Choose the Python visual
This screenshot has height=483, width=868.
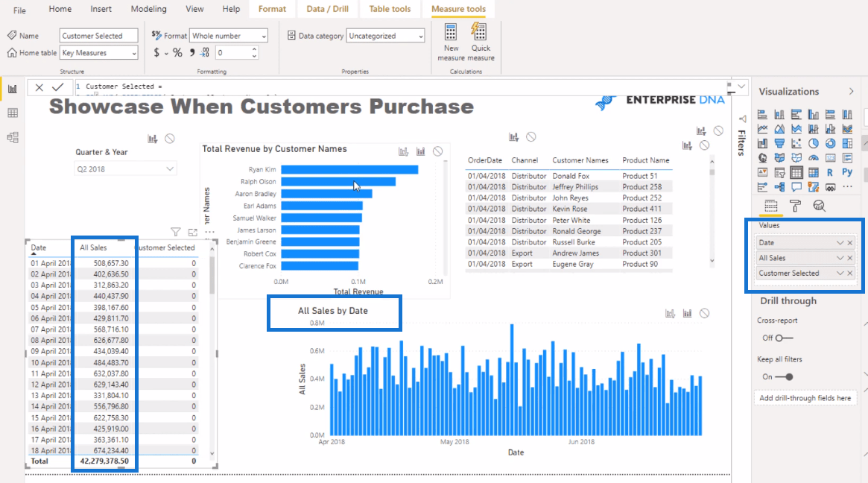[x=848, y=172]
